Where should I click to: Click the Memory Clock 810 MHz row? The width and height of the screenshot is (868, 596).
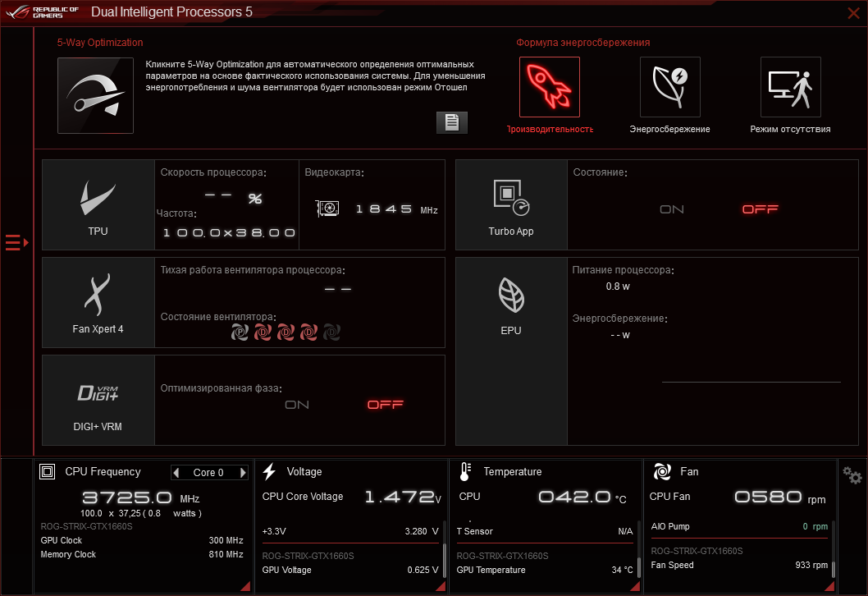tap(142, 554)
